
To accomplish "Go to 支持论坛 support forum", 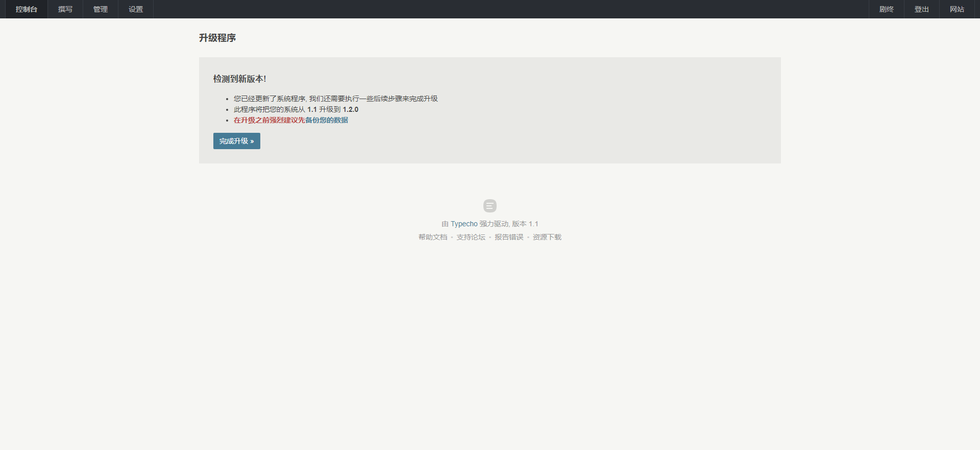I will 471,237.
